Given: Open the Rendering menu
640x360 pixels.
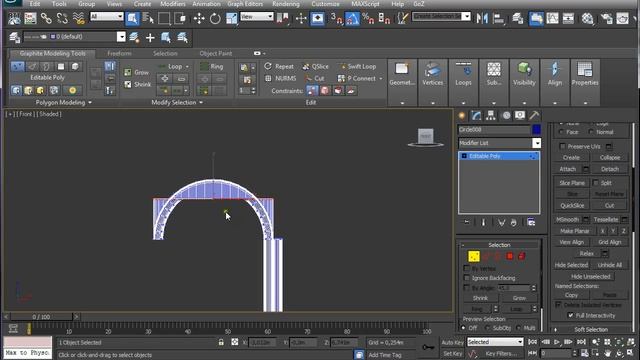Looking at the screenshot, I should pos(286,4).
